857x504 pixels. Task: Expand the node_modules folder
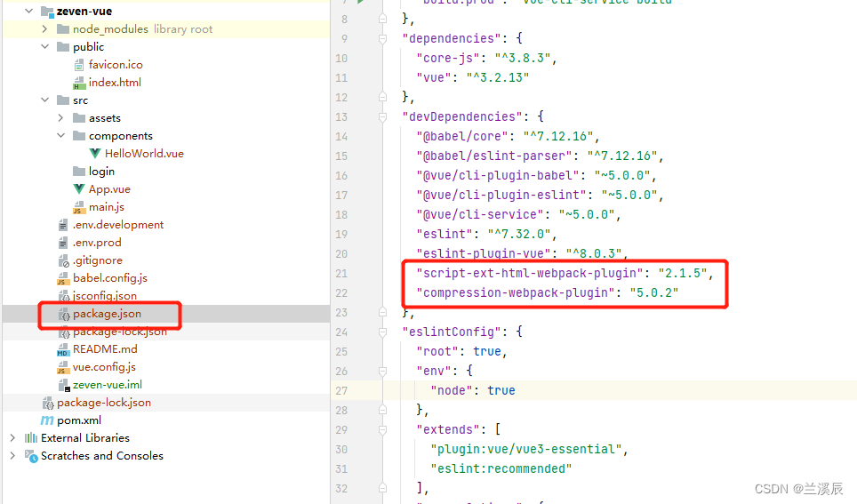[44, 29]
